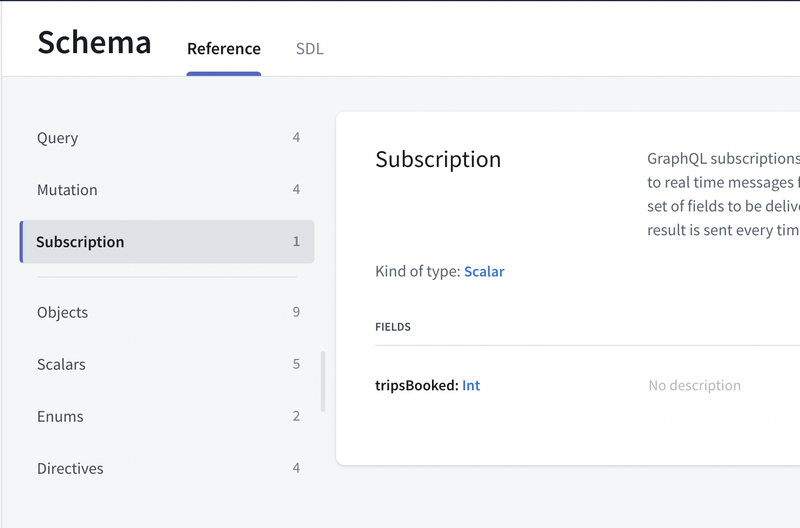Image resolution: width=800 pixels, height=528 pixels.
Task: Click the Scalar type link
Action: click(x=484, y=271)
